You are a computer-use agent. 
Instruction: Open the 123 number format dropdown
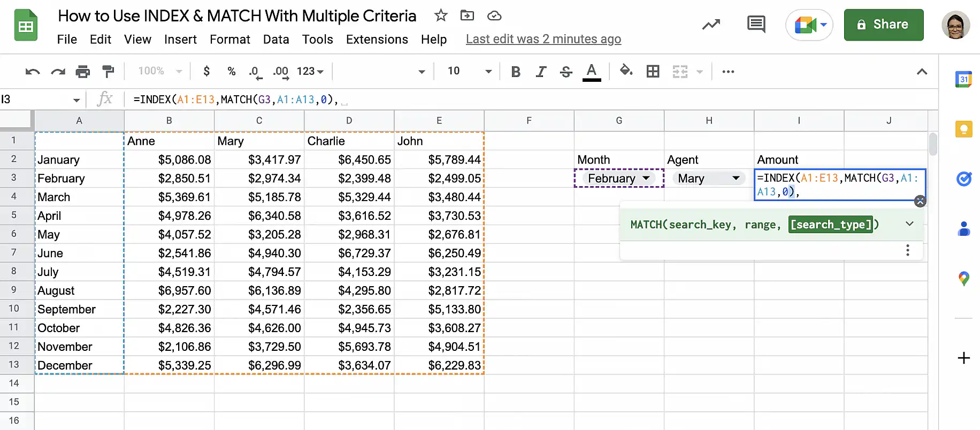(310, 71)
